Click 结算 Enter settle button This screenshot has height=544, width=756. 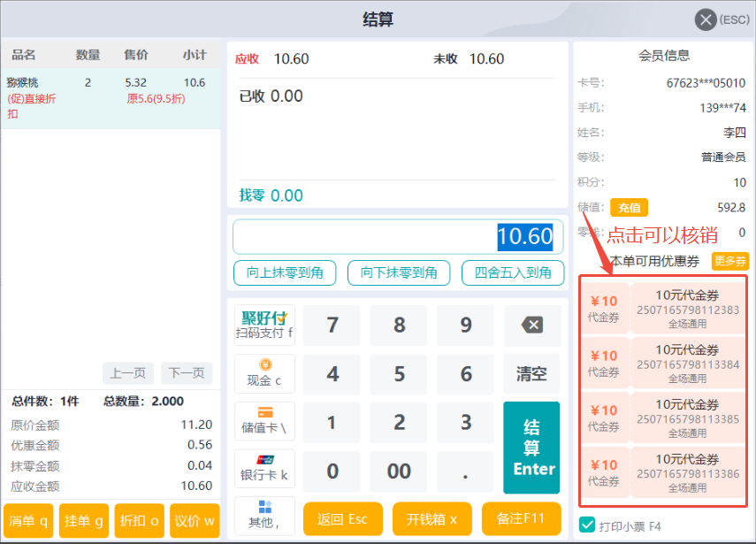[531, 448]
